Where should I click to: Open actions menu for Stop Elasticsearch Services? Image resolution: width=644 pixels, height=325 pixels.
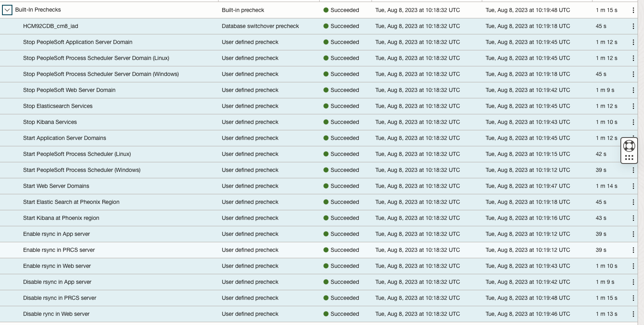tap(633, 106)
